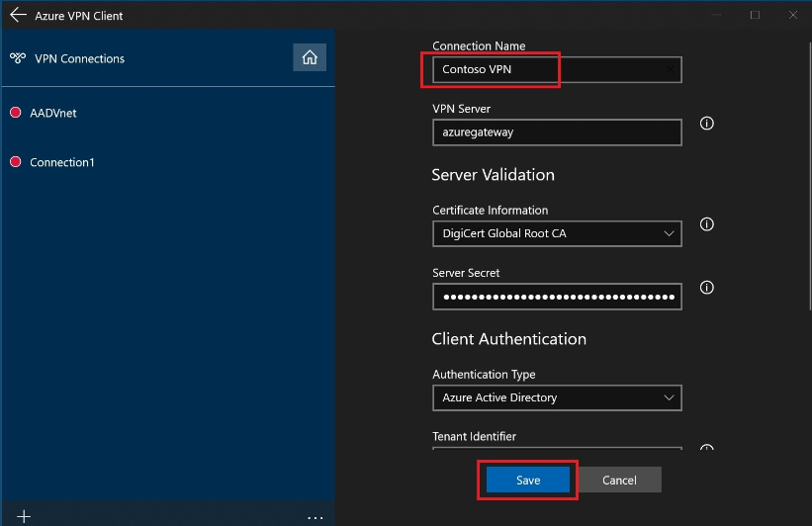Save the VPN connection settings
This screenshot has height=526, width=812.
[528, 480]
